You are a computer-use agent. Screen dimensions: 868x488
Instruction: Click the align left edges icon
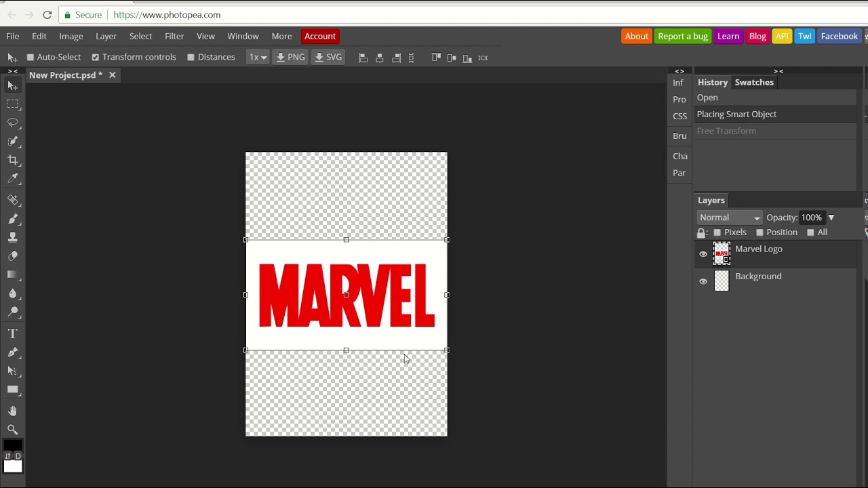(x=363, y=58)
